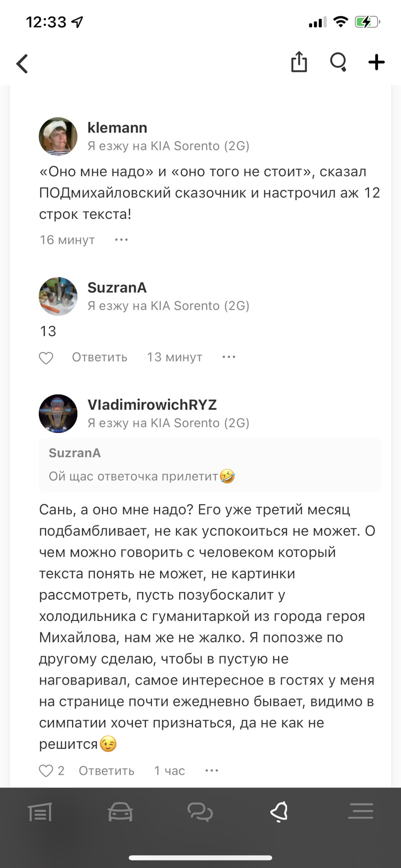Viewport: 401px width, 868px height.
Task: Open more options on klemann's comment
Action: 121,240
